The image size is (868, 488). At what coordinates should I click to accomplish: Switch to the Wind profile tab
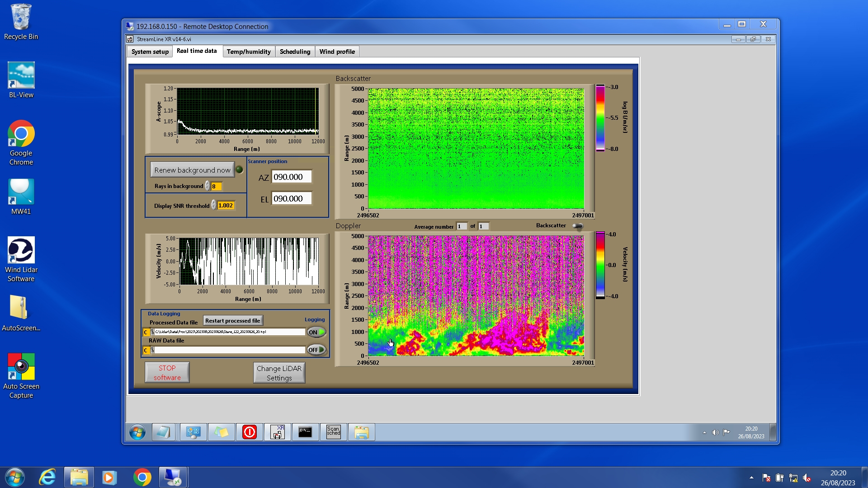[x=337, y=52]
